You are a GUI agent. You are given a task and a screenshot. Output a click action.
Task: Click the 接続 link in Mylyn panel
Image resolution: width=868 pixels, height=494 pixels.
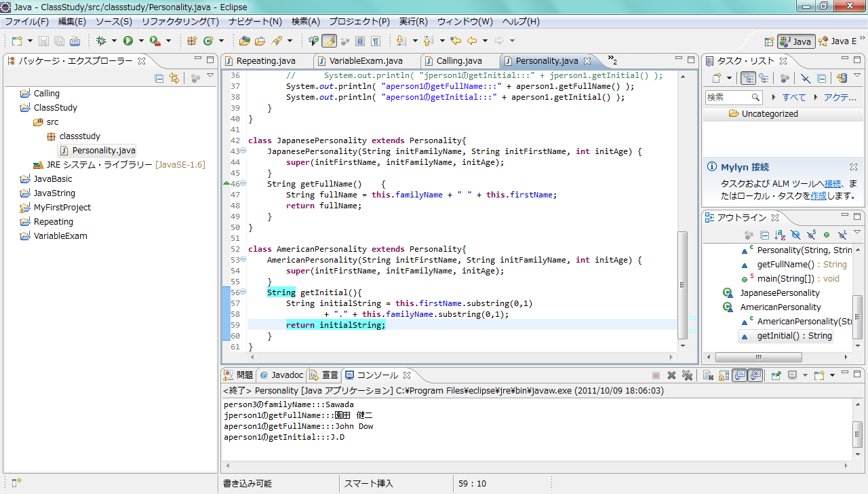point(833,184)
